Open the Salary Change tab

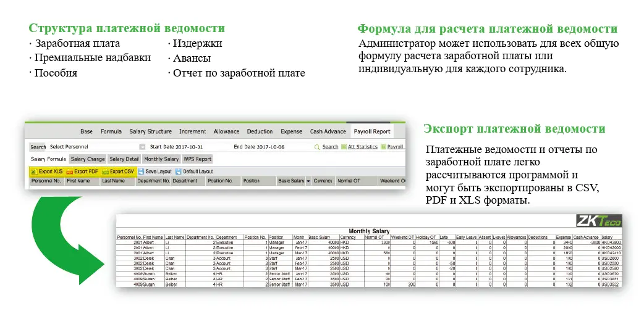88,159
